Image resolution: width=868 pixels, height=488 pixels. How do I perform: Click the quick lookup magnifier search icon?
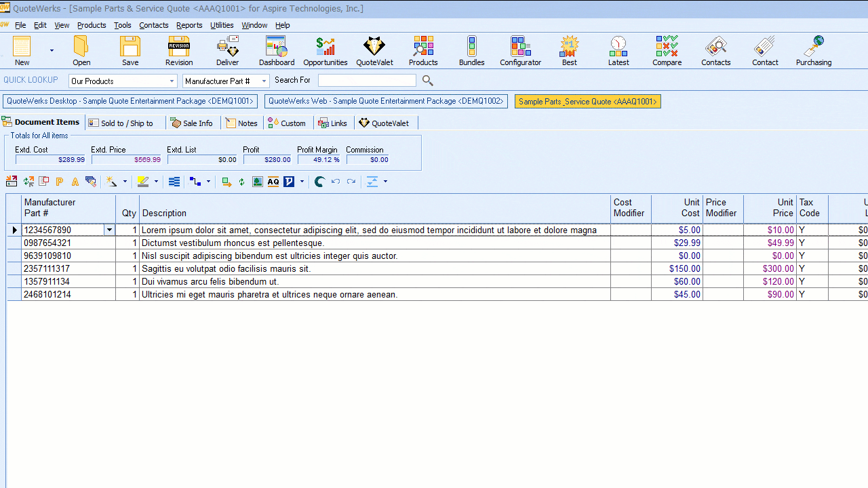pos(427,81)
